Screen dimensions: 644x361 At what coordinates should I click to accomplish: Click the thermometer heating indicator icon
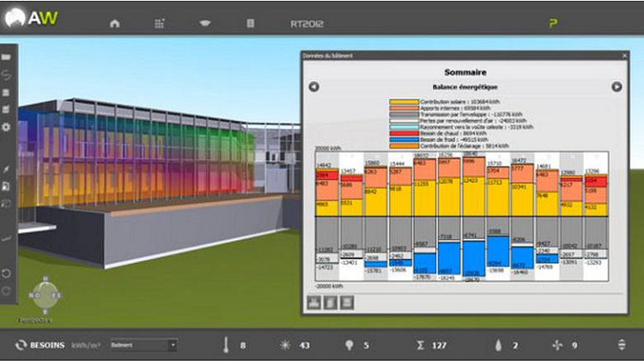coord(226,345)
